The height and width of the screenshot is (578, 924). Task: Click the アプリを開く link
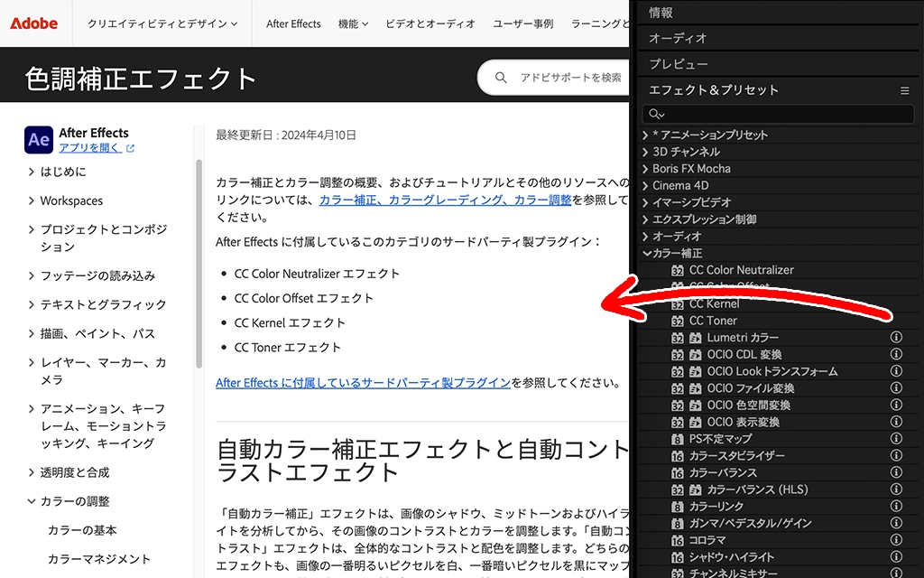tap(90, 148)
